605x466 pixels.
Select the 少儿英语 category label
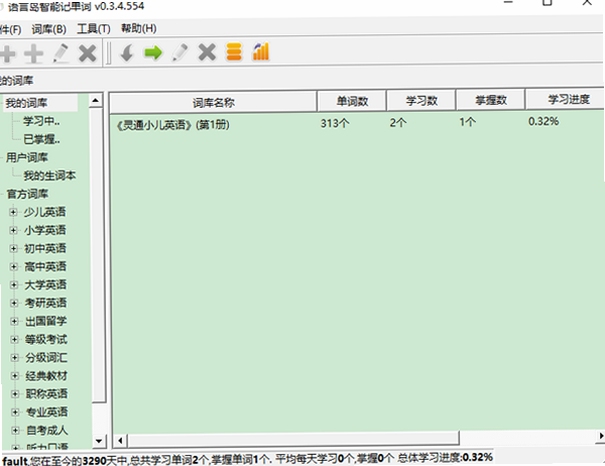coord(45,212)
